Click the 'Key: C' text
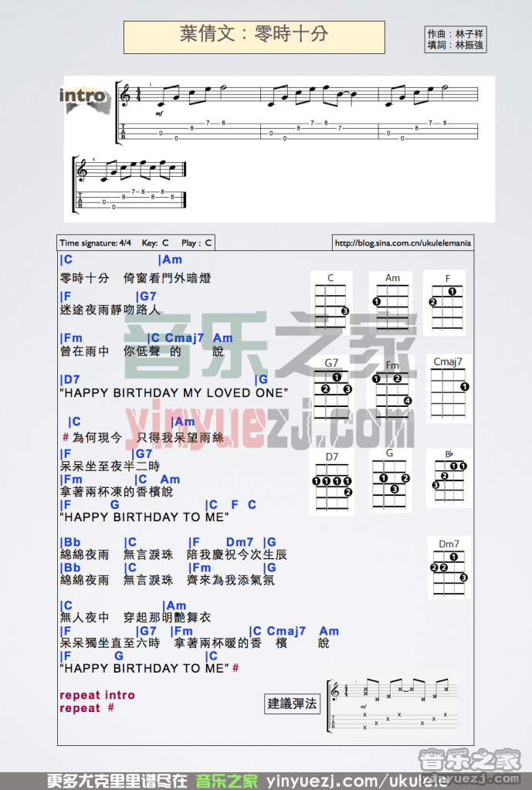The height and width of the screenshot is (790, 532). [155, 242]
